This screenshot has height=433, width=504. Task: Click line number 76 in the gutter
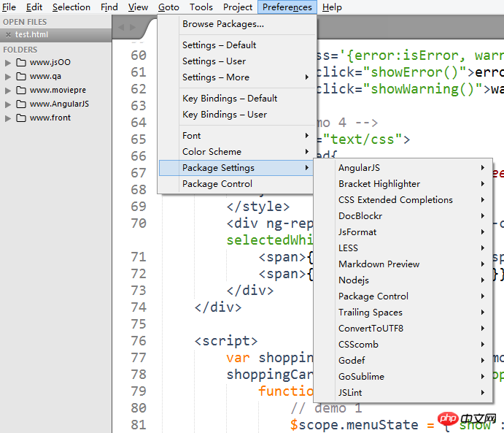click(x=139, y=341)
